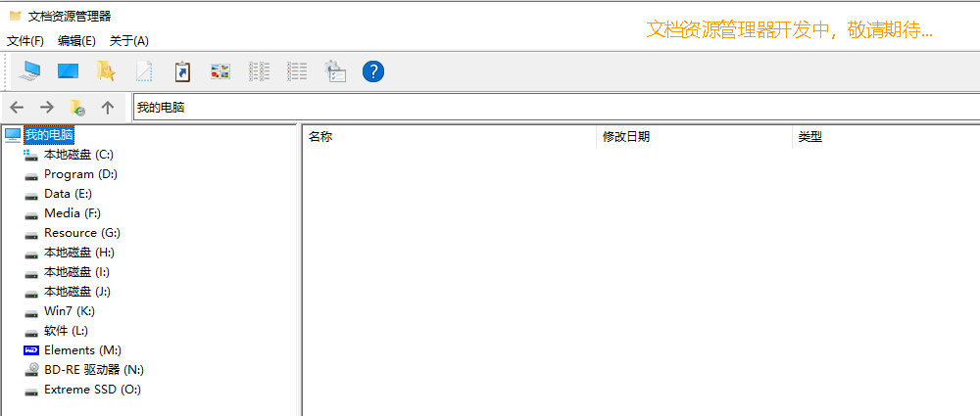
Task: Click the 修改日期 column header
Action: [695, 137]
